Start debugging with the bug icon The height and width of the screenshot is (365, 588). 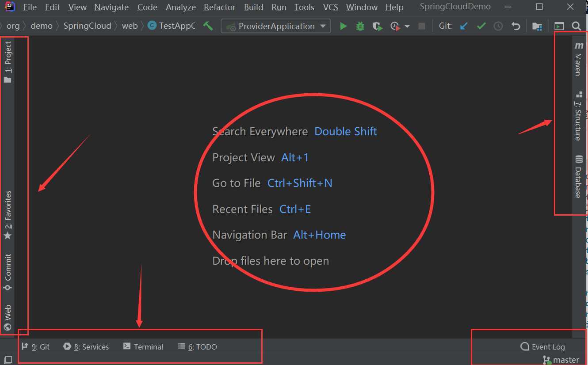[x=360, y=26]
